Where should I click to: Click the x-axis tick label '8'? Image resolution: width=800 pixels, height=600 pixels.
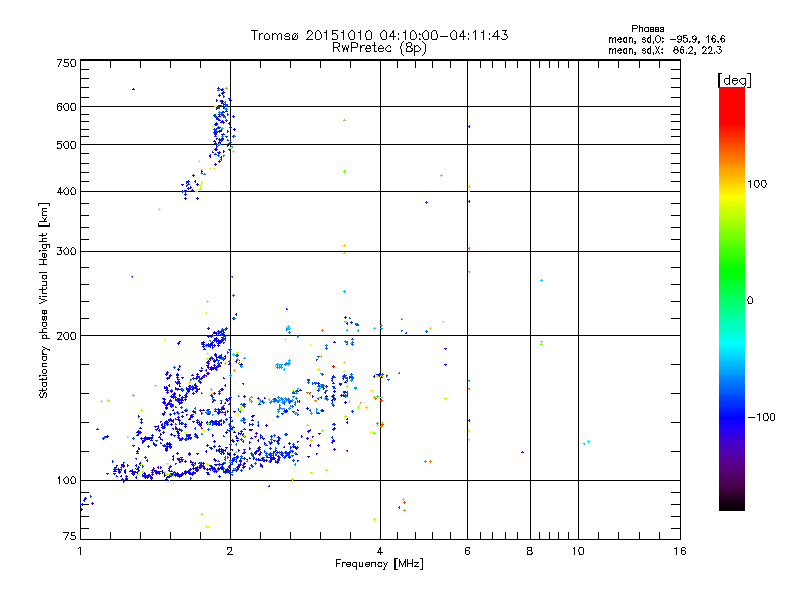click(x=530, y=551)
